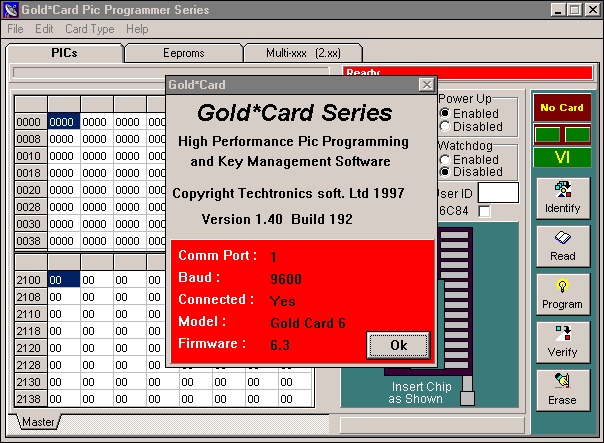Close the Gold*Card about dialog
604x443 pixels.
tap(426, 85)
